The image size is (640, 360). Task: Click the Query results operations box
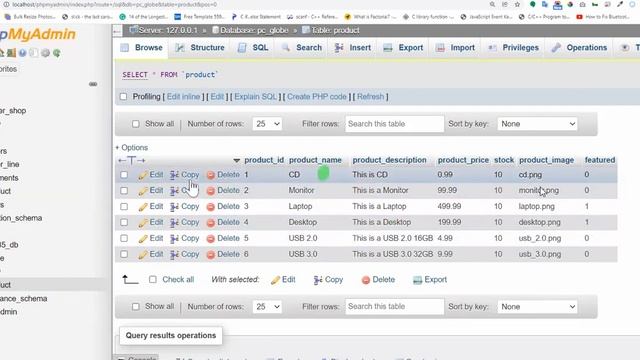(x=171, y=336)
